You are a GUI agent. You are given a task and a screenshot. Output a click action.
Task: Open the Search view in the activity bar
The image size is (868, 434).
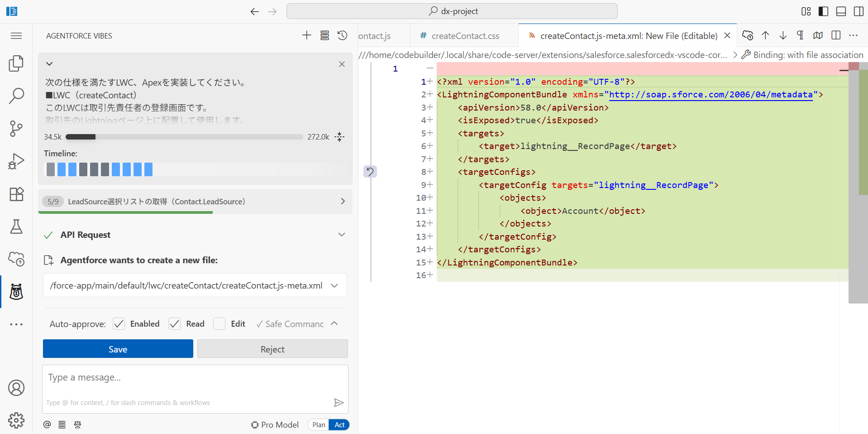point(16,96)
